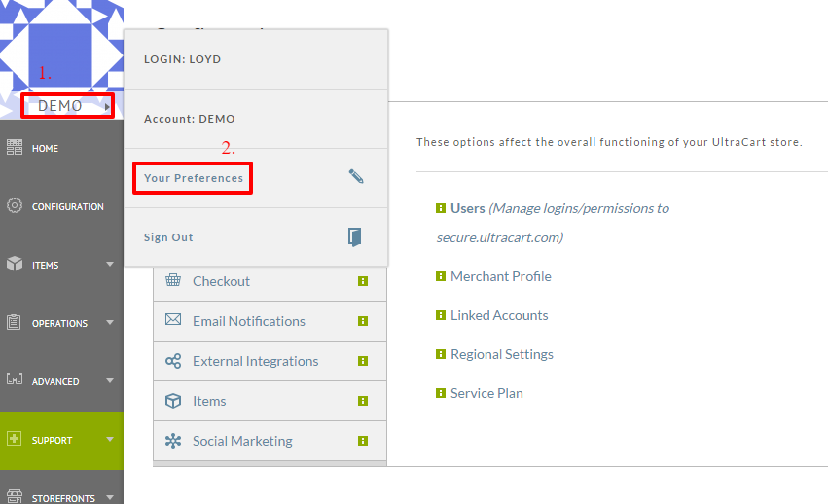The image size is (828, 504).
Task: Click the green icon beside Linked Accounts
Action: pos(441,315)
